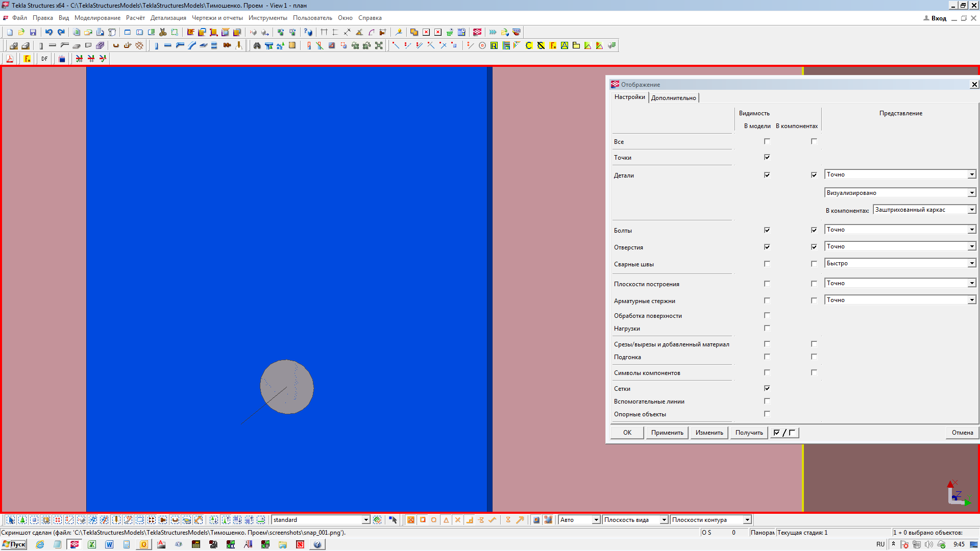
Task: Click the Save model icon
Action: click(x=33, y=32)
